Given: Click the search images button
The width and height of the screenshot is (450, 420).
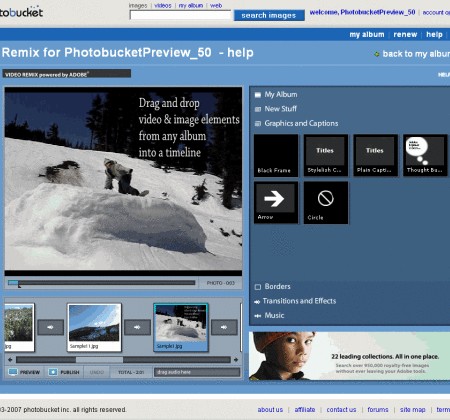Looking at the screenshot, I should tap(269, 15).
